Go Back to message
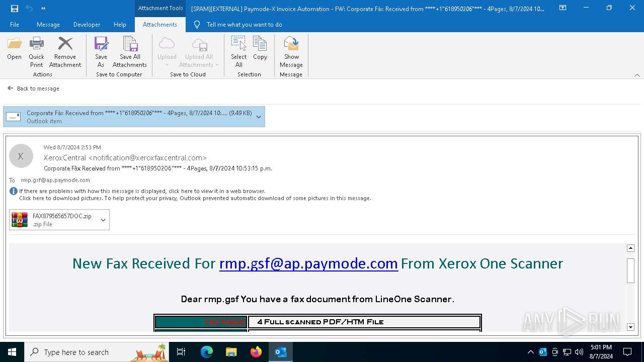 click(x=33, y=88)
